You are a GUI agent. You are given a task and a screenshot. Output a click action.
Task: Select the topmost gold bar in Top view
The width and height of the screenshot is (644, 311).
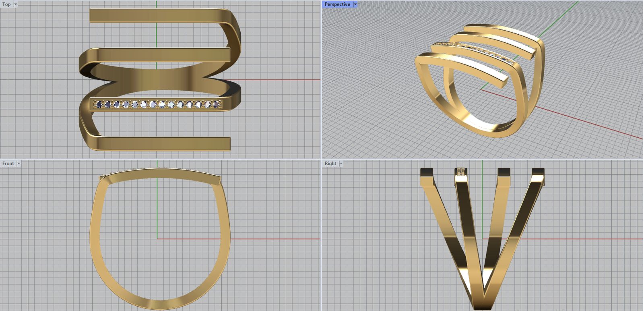[x=157, y=16]
